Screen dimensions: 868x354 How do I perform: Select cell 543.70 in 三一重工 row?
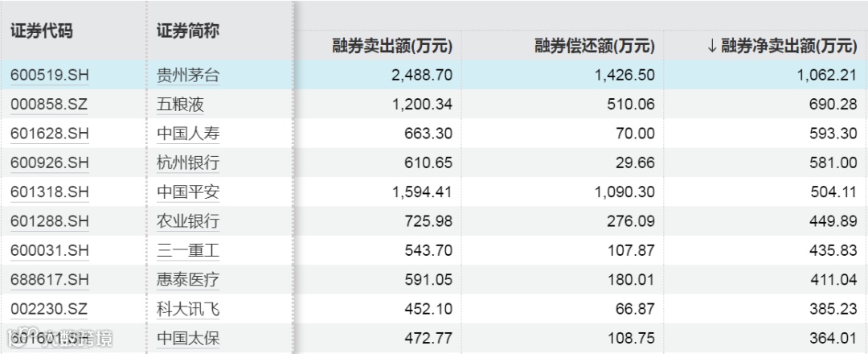(x=428, y=250)
